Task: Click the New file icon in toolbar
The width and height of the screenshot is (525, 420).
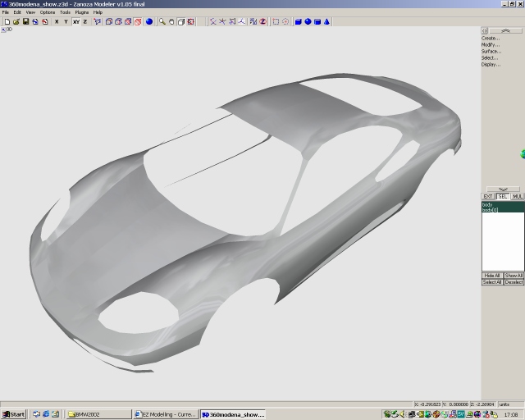Action: (7, 21)
